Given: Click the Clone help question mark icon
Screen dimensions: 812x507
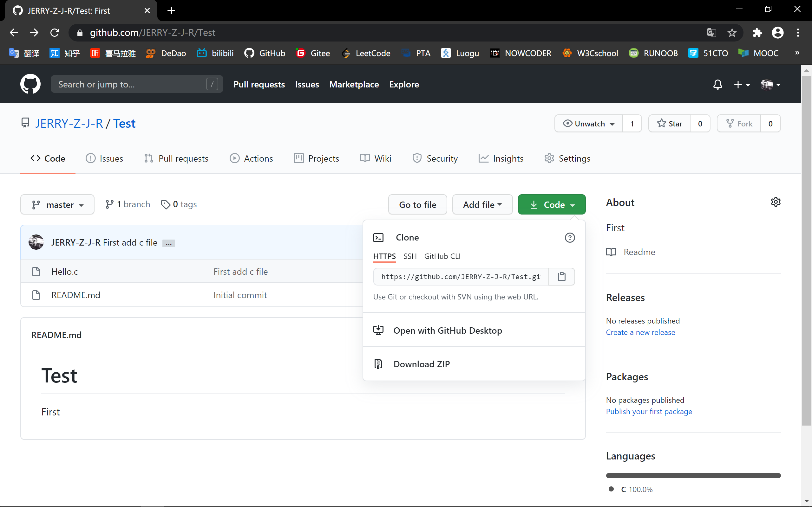Looking at the screenshot, I should point(569,238).
